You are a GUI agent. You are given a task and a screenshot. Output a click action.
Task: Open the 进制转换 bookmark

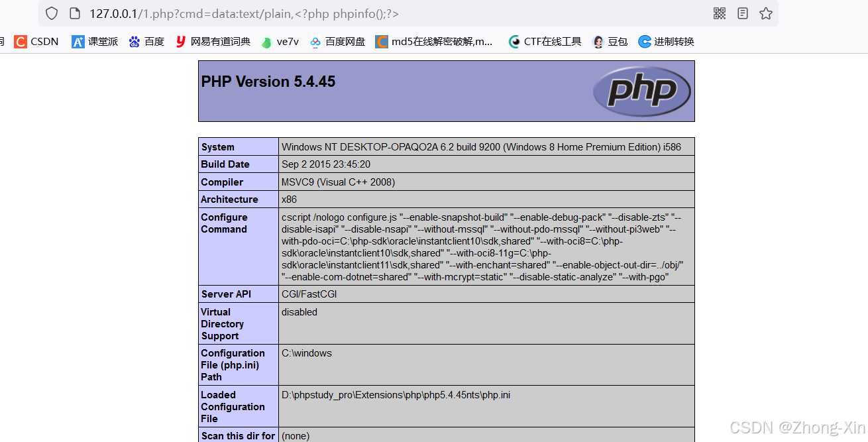pyautogui.click(x=666, y=42)
